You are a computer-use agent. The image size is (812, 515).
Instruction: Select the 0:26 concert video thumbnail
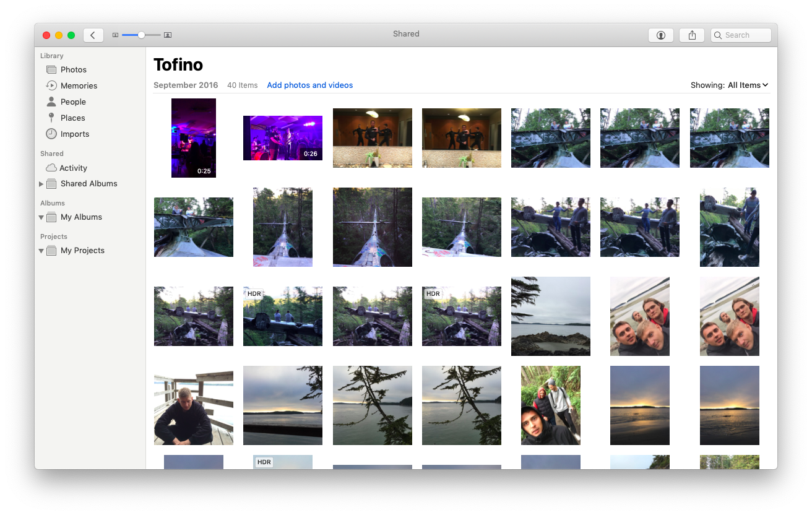[283, 138]
